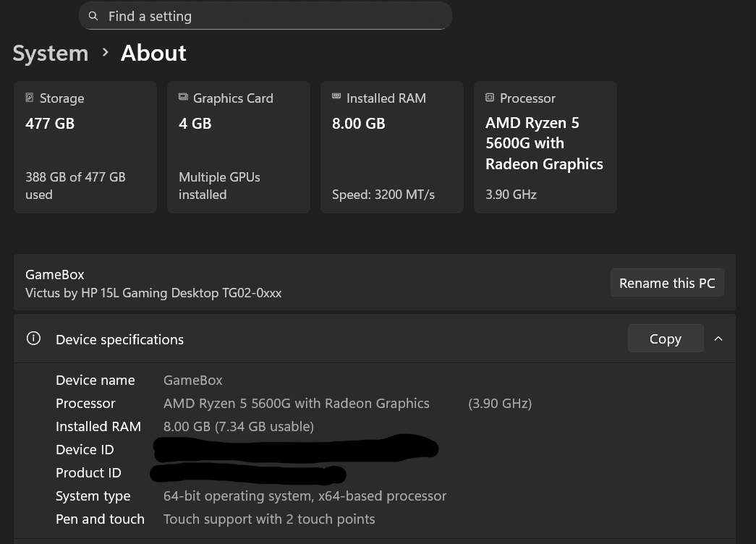Image resolution: width=756 pixels, height=544 pixels.
Task: Click the GameBox PC name heading
Action: point(55,274)
